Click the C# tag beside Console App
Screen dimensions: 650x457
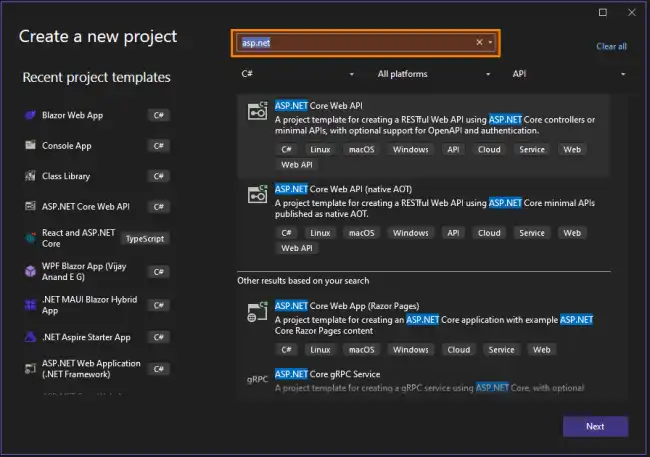[158, 146]
